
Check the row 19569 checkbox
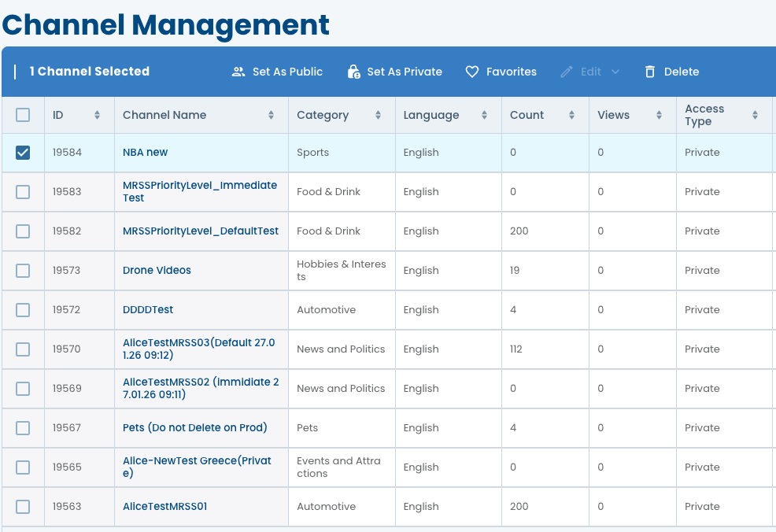point(23,389)
